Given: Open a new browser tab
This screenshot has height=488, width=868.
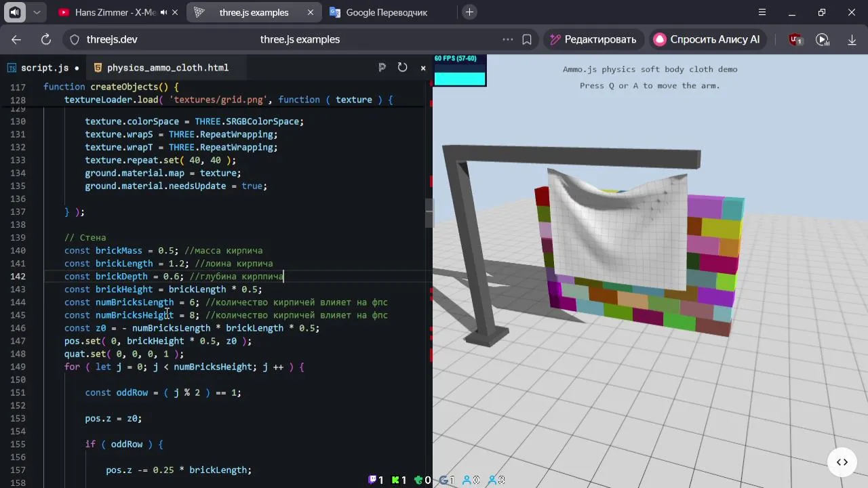Looking at the screenshot, I should 469,12.
